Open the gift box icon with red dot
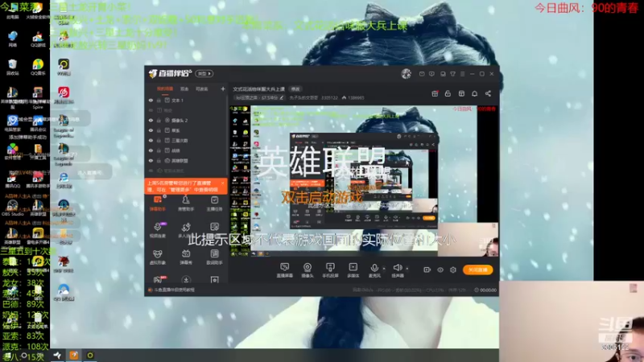Image resolution: width=644 pixels, height=362 pixels. (x=435, y=93)
